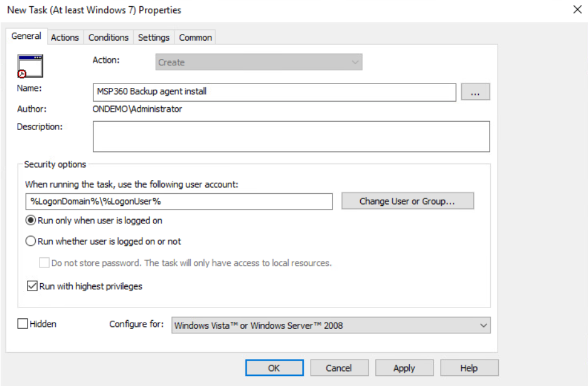Image resolution: width=588 pixels, height=386 pixels.
Task: Click the scheduled task window icon
Action: (x=30, y=66)
